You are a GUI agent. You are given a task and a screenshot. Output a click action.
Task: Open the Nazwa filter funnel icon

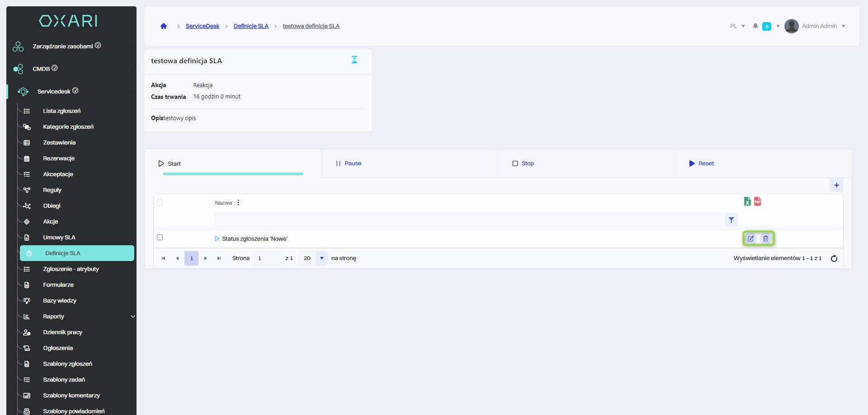tap(731, 220)
